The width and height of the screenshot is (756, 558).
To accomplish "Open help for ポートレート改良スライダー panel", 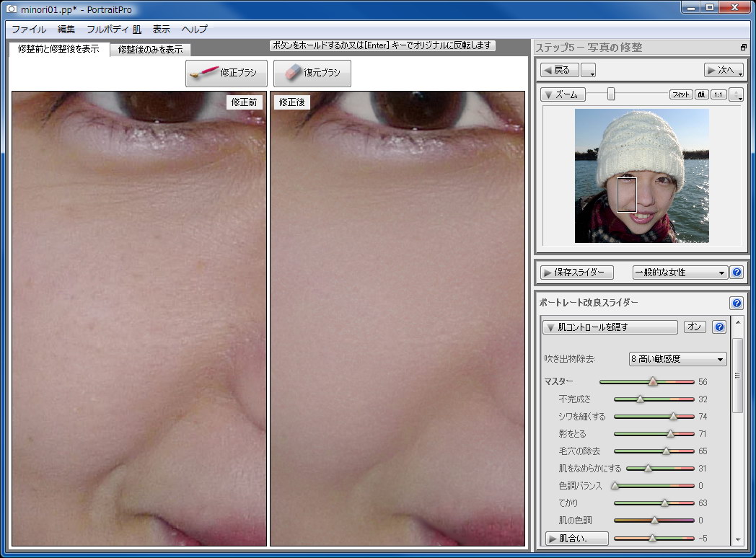I will tap(737, 303).
